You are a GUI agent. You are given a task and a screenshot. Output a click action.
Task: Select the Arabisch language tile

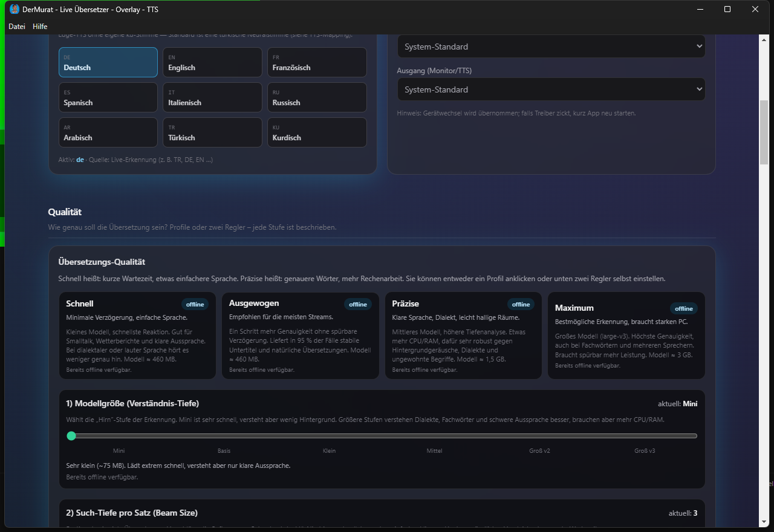[x=108, y=132]
